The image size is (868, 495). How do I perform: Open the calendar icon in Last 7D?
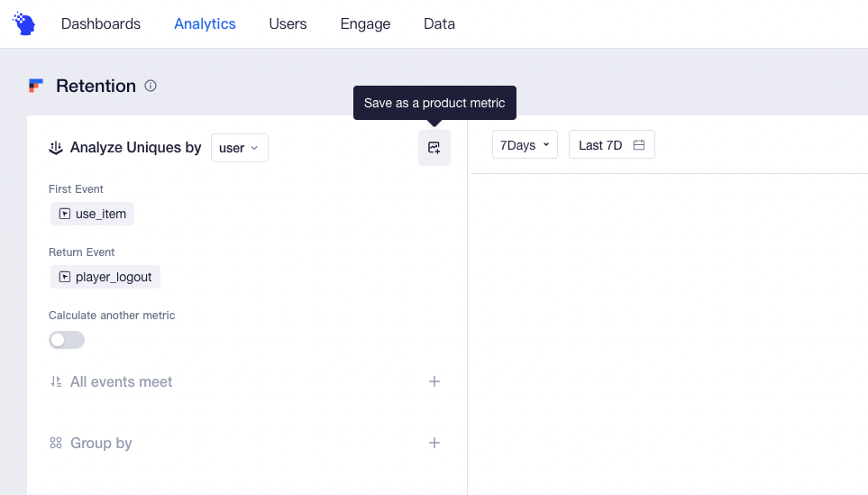click(x=639, y=145)
